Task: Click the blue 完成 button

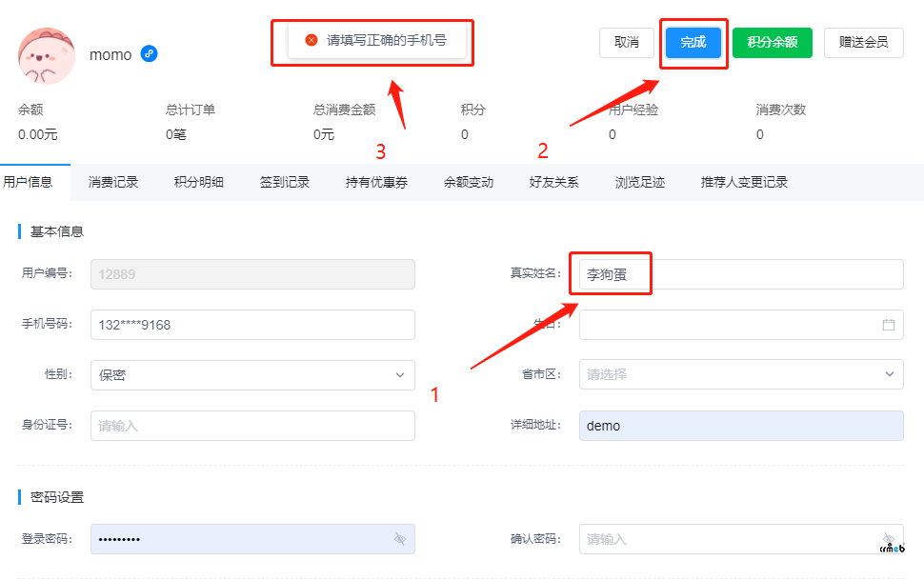Action: [693, 43]
